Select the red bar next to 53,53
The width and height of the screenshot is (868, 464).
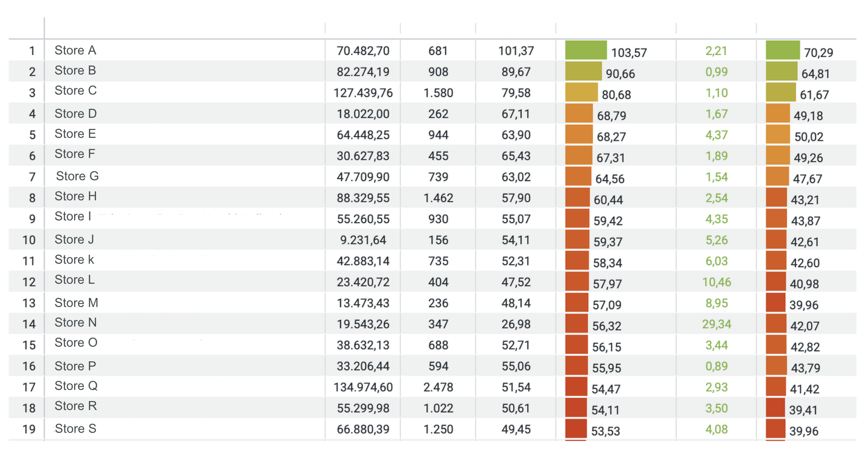point(576,429)
